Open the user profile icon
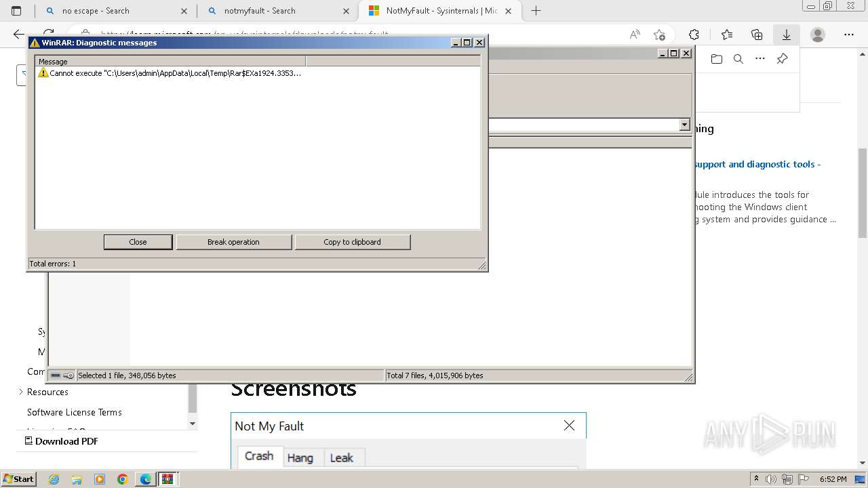The height and width of the screenshot is (488, 868). [x=818, y=35]
